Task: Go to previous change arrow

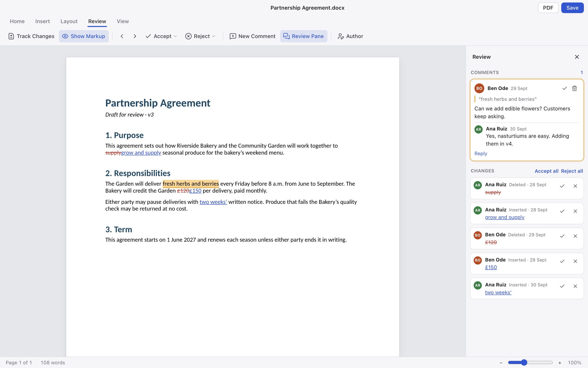Action: (122, 36)
